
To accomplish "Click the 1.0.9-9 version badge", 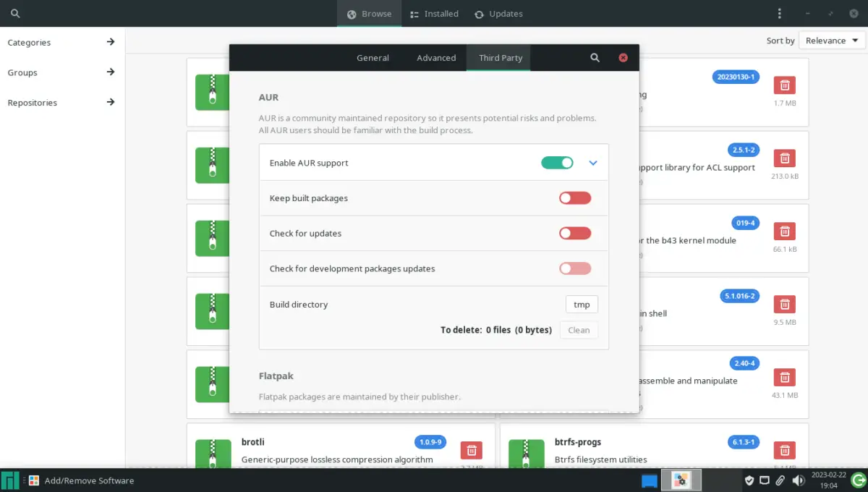I will click(431, 441).
